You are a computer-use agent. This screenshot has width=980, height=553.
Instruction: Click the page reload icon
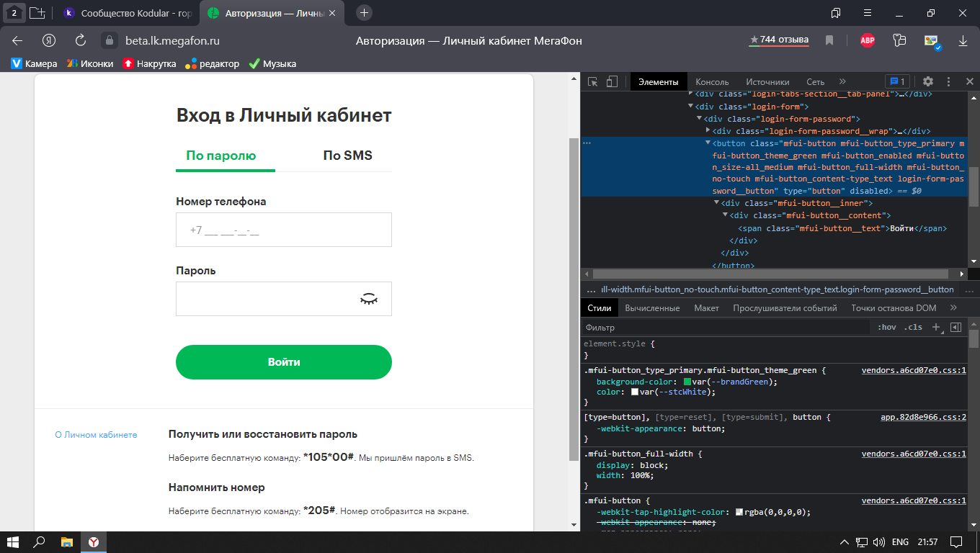coord(81,40)
